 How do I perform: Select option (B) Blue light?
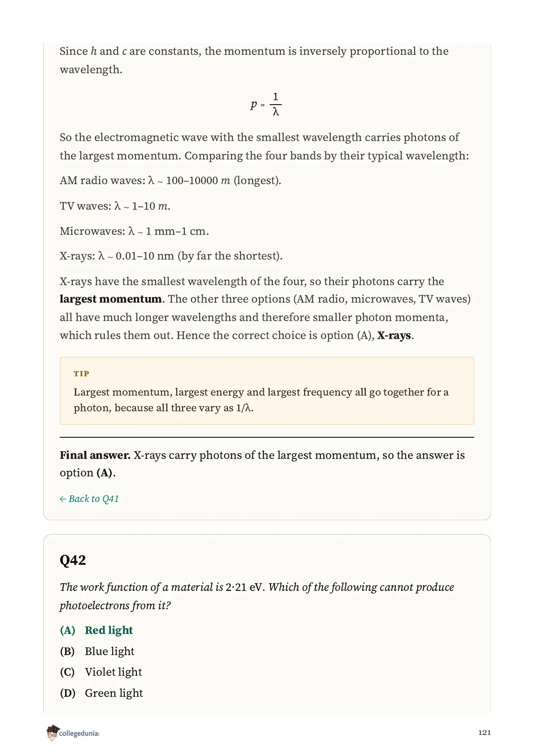point(97,651)
